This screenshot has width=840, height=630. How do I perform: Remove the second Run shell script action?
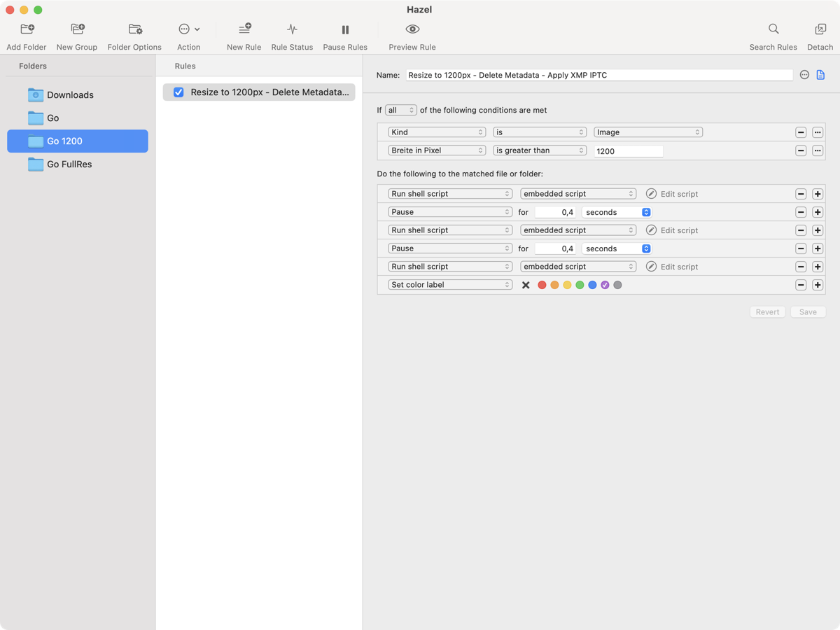801,230
